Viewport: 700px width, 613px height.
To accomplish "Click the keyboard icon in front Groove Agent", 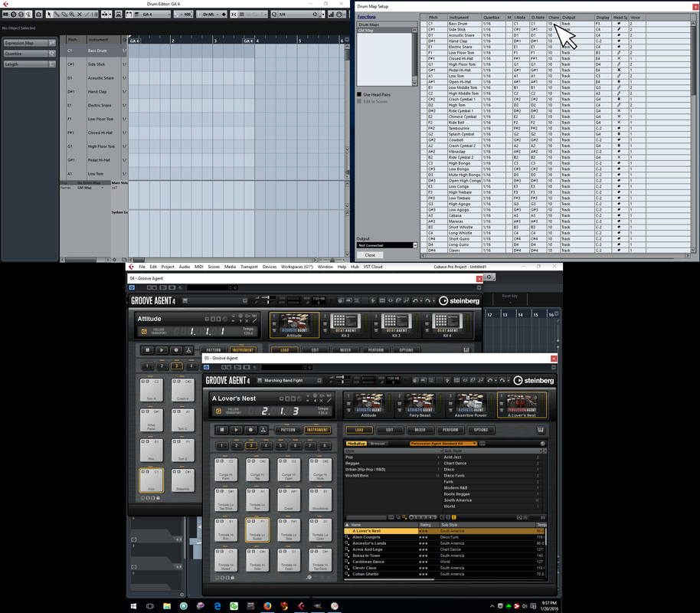I will coord(540,430).
